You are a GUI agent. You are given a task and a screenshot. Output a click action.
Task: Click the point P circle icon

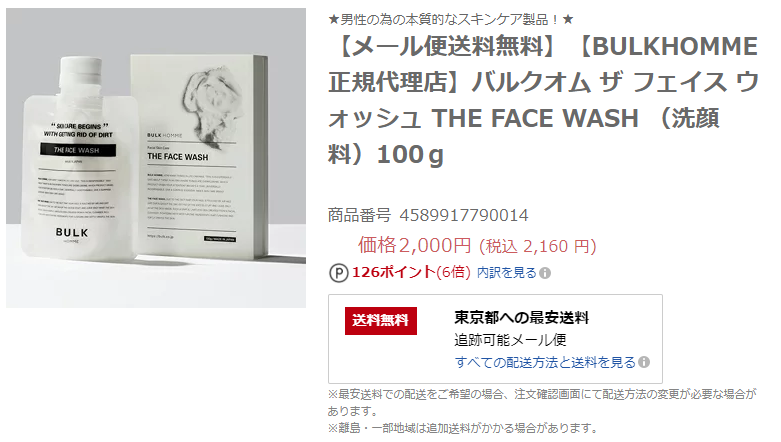pos(339,273)
